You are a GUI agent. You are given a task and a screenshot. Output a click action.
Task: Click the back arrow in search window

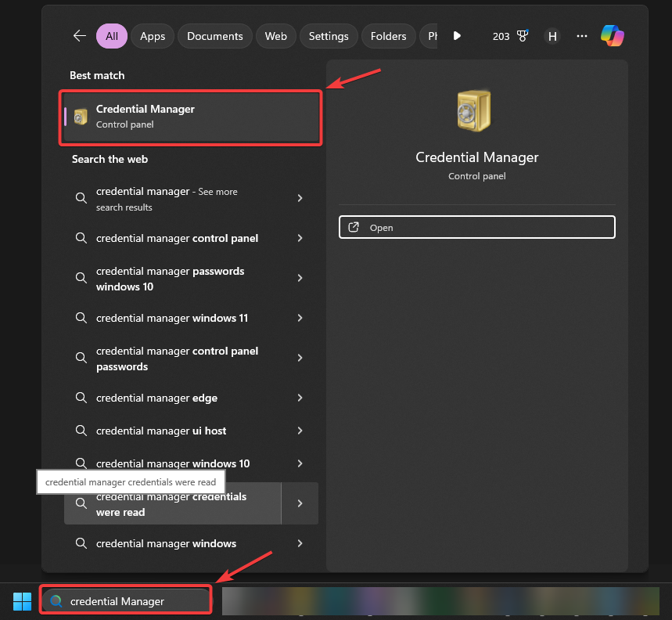coord(79,35)
